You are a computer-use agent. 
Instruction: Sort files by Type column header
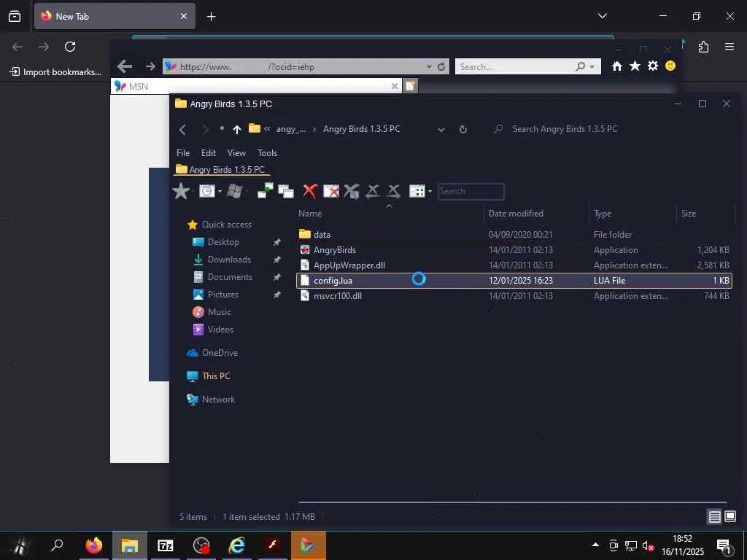[x=602, y=214]
